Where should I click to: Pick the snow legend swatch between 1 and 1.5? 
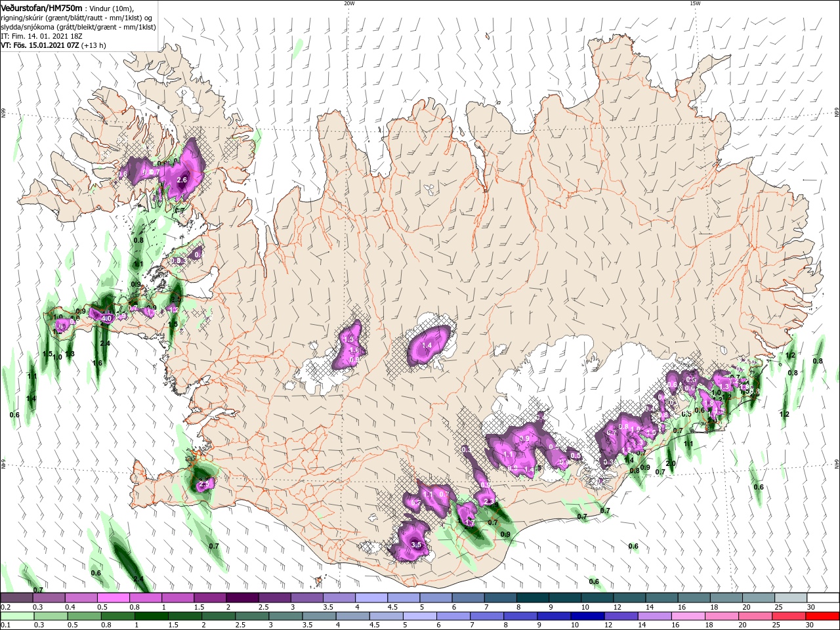(x=177, y=598)
